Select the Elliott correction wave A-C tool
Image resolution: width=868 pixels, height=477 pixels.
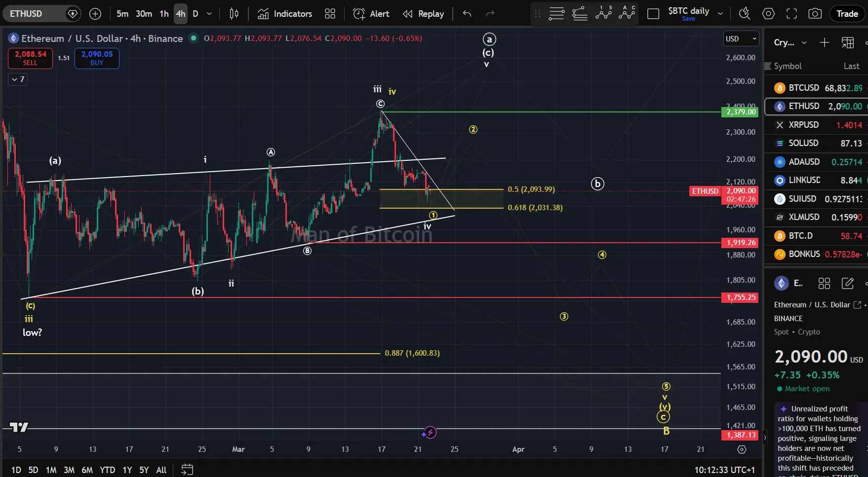pos(627,13)
